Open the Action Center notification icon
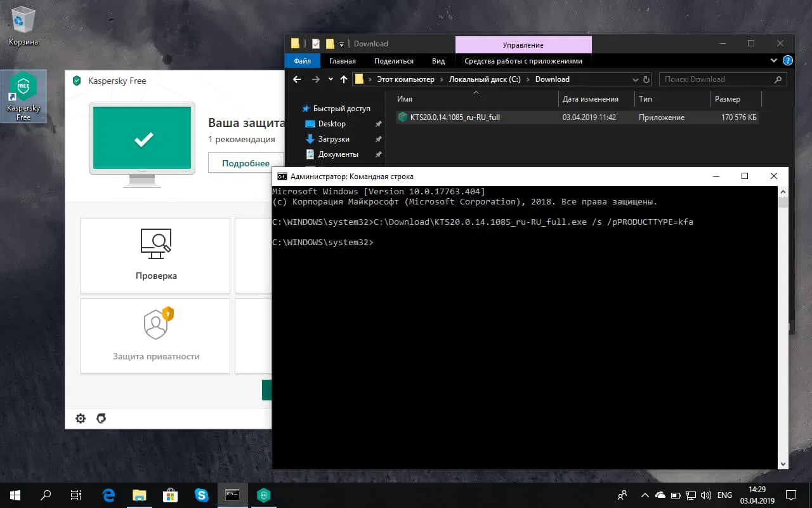The width and height of the screenshot is (812, 508). (x=792, y=495)
